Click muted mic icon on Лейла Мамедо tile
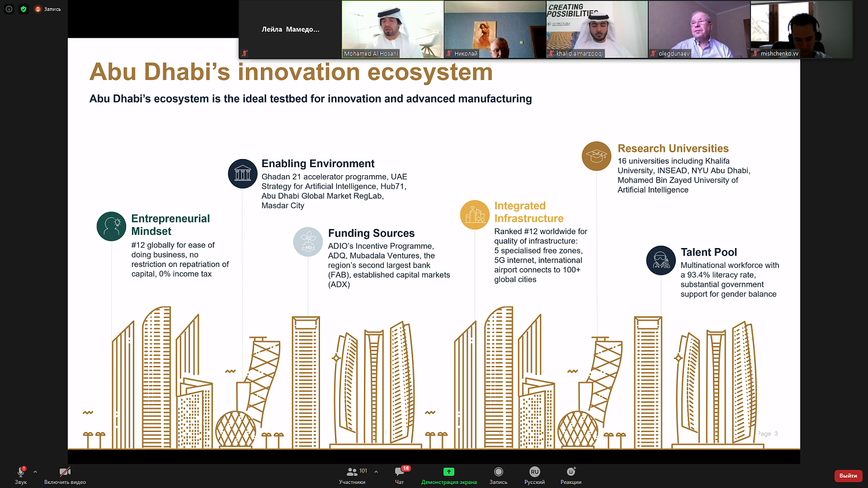This screenshot has height=488, width=868. pyautogui.click(x=245, y=54)
